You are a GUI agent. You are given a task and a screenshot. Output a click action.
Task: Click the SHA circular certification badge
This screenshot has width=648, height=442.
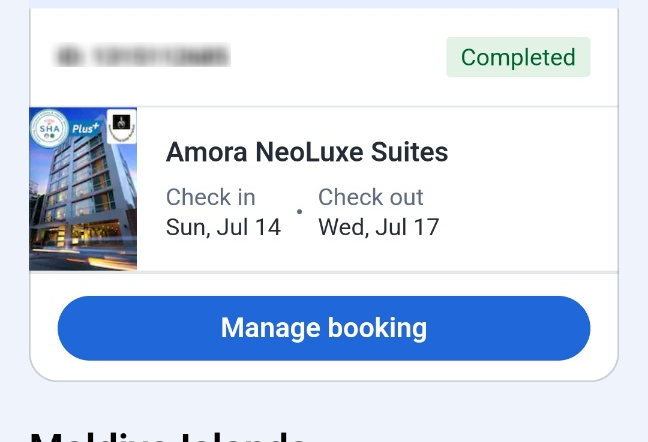click(50, 128)
